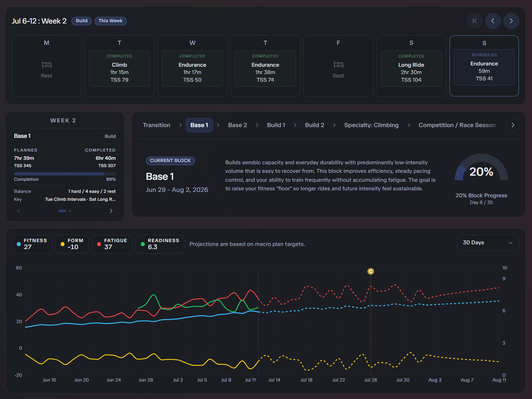The image size is (532, 399).
Task: Click Friday rest bed icon
Action: point(339,65)
